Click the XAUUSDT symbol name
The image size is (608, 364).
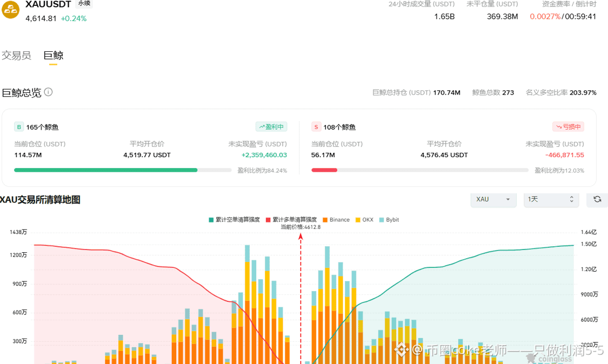pos(48,4)
